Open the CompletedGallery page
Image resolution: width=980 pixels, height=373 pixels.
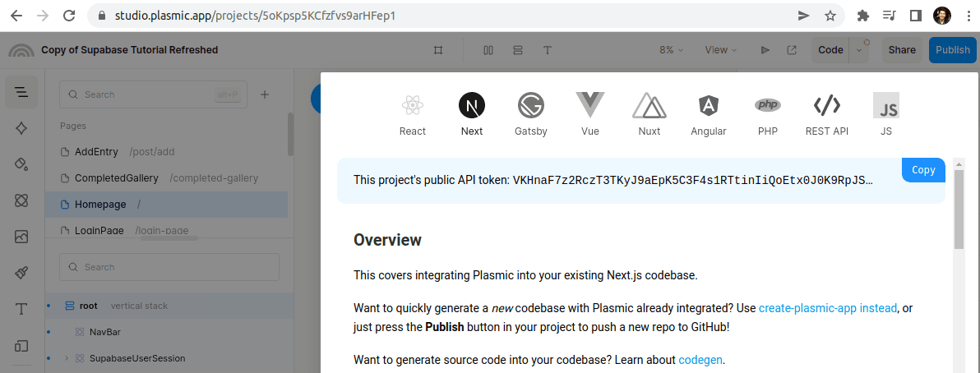pyautogui.click(x=166, y=178)
